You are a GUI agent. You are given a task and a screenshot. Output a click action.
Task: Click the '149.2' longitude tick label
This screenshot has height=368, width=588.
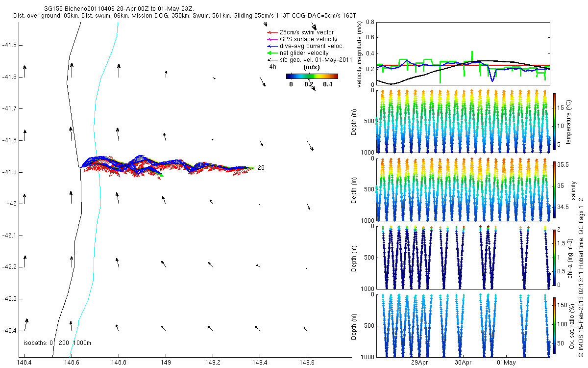(x=213, y=363)
